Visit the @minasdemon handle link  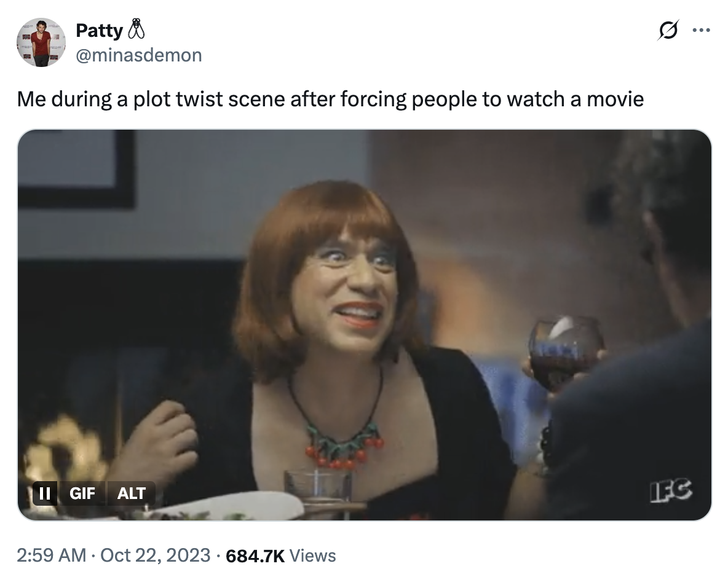(138, 55)
